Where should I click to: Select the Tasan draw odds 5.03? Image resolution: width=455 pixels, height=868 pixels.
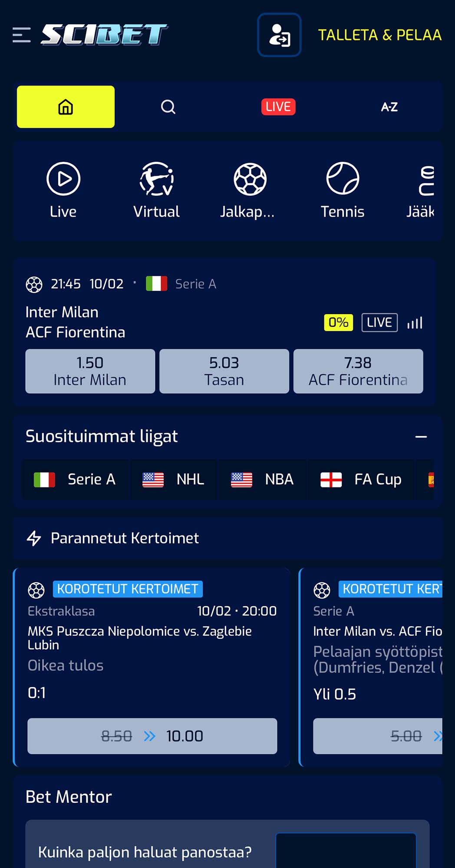tap(224, 371)
